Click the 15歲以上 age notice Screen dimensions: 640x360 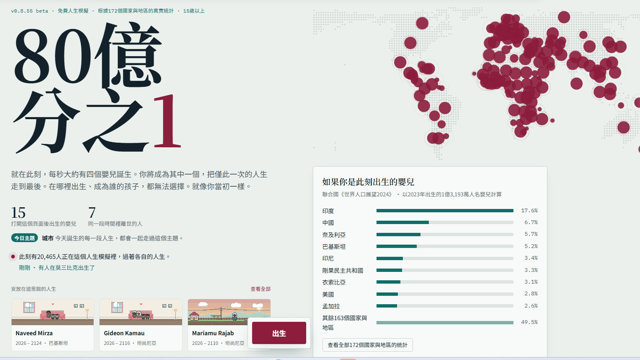[x=193, y=11]
